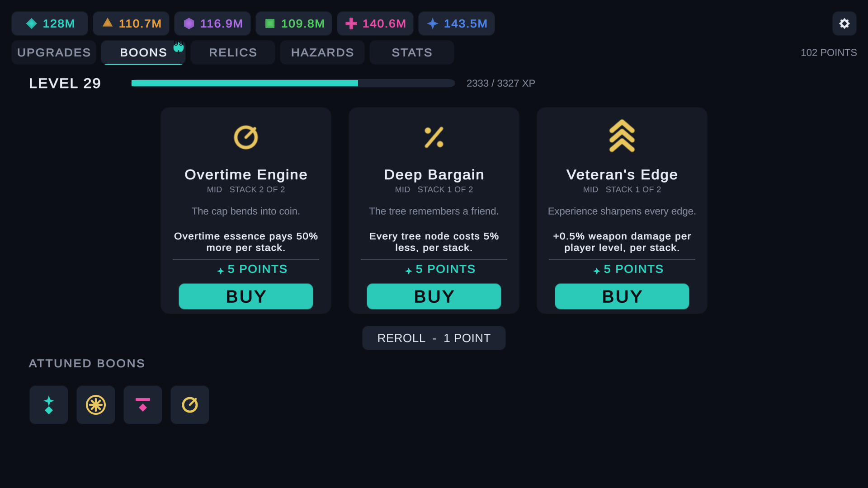Reroll boons for 1 point
The height and width of the screenshot is (488, 868).
coord(434,338)
